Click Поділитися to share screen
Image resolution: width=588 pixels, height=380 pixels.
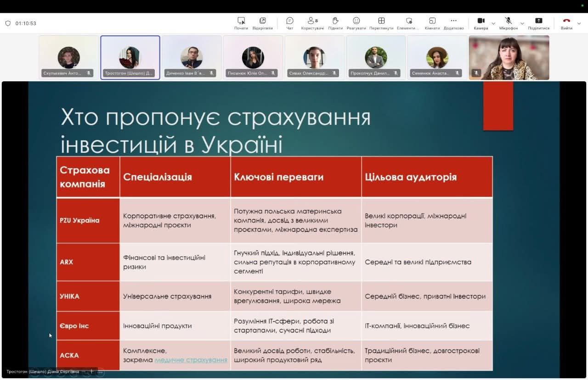point(539,23)
